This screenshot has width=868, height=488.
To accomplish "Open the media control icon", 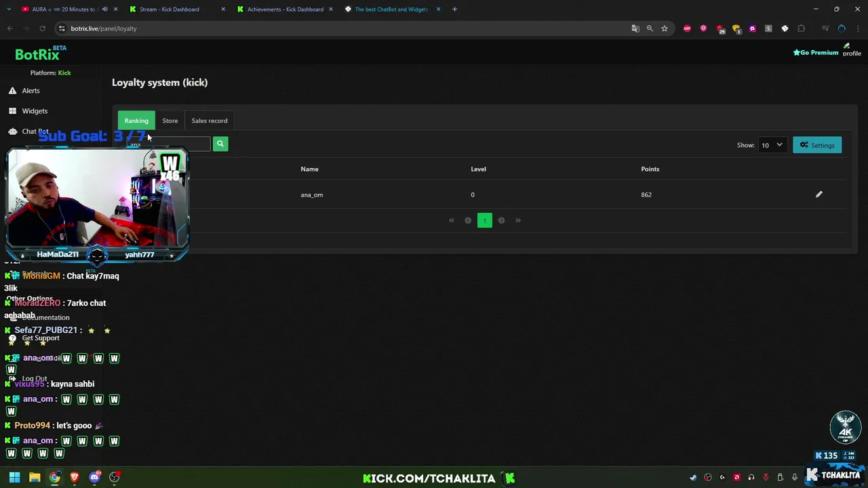I will tap(825, 28).
